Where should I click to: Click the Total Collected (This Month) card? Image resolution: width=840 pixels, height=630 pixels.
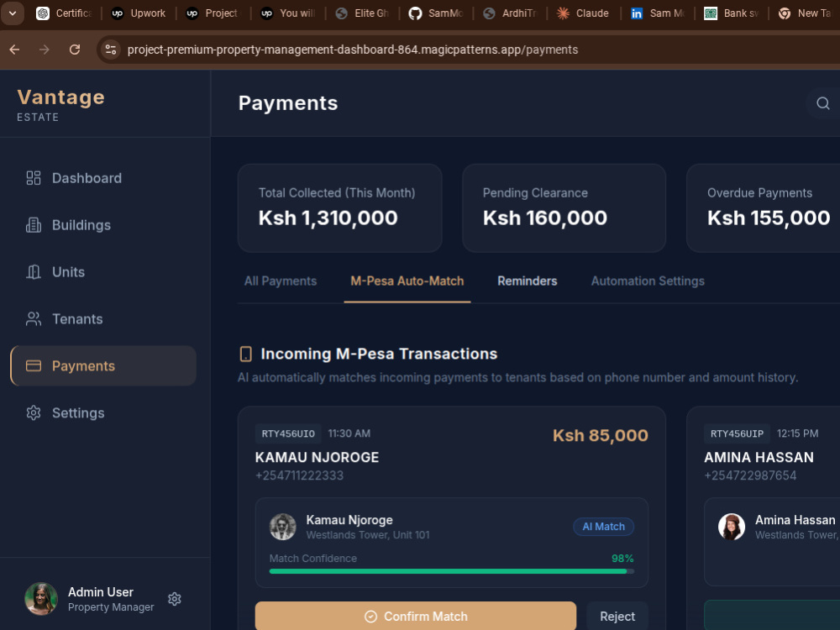click(339, 207)
